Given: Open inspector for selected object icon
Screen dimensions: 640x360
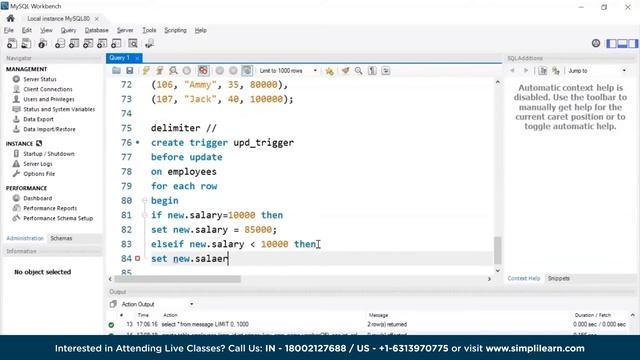Looking at the screenshot, I should [x=42, y=43].
